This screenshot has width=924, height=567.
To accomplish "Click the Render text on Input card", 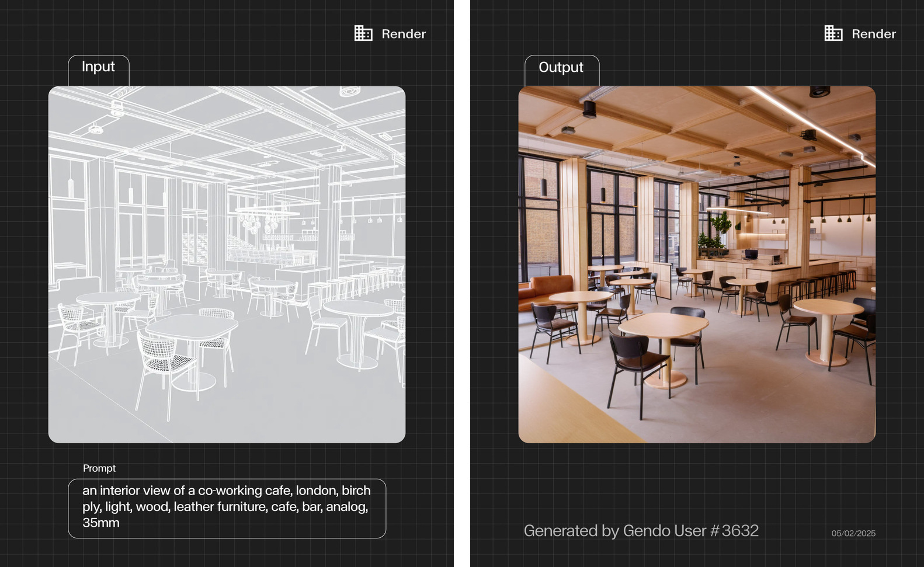I will (404, 34).
